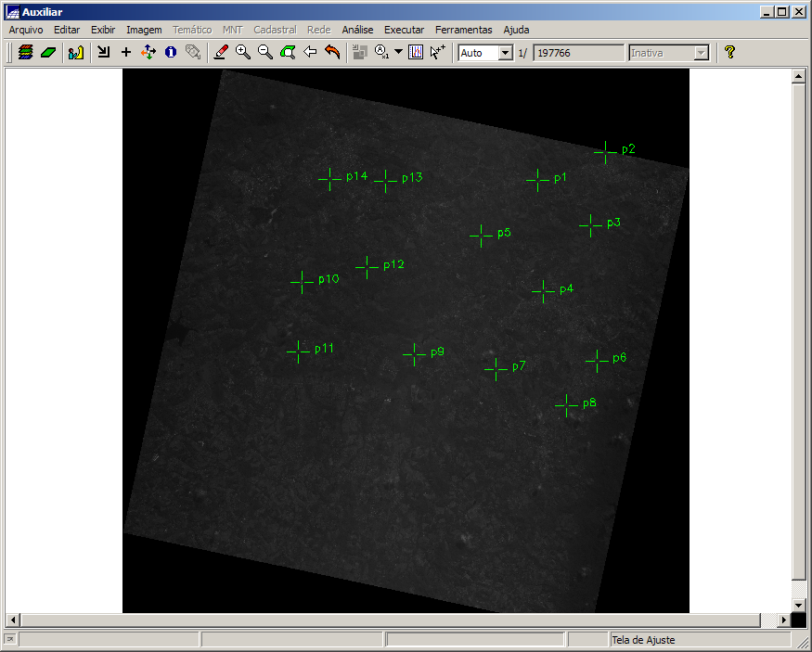Select the Zoom Out magnifier tool
812x652 pixels.
(x=265, y=53)
